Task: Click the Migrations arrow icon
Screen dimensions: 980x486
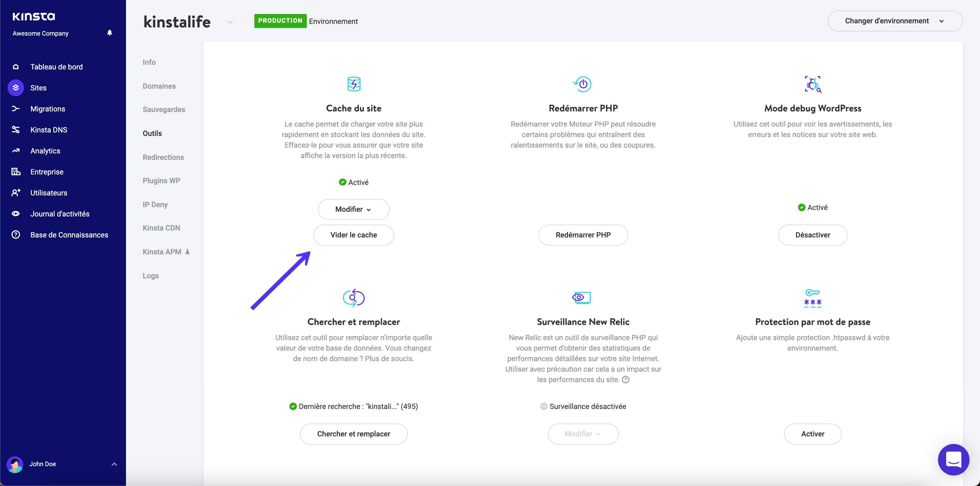Action: (15, 109)
